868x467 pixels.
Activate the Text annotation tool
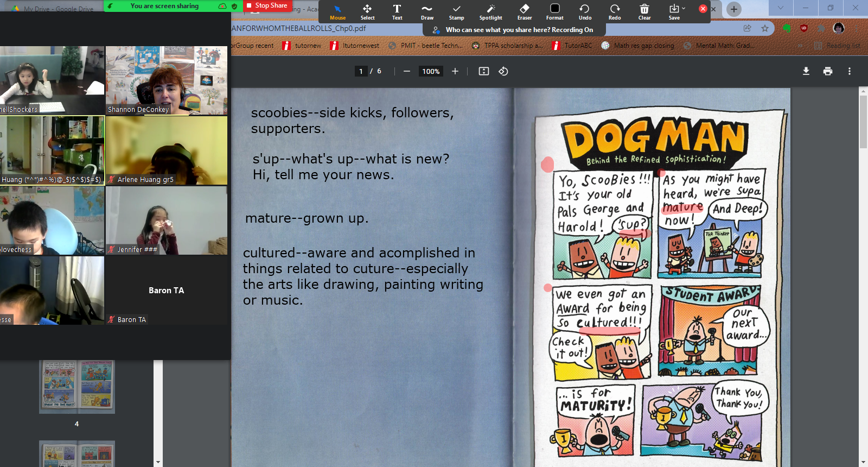click(397, 12)
